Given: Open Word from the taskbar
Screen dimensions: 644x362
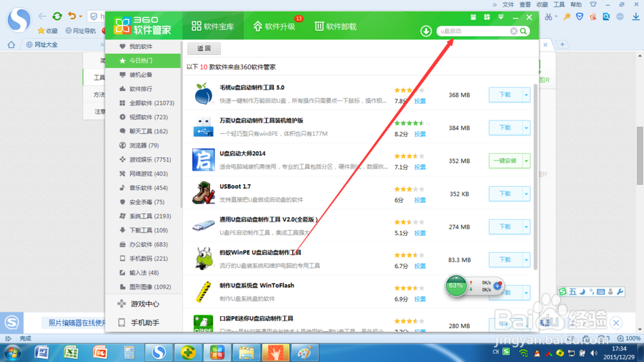Looking at the screenshot, I should [x=42, y=352].
